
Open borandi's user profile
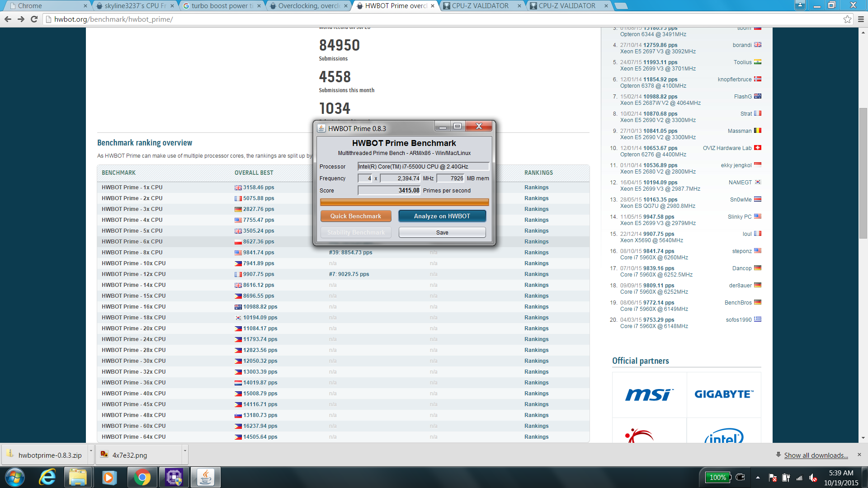click(x=742, y=45)
